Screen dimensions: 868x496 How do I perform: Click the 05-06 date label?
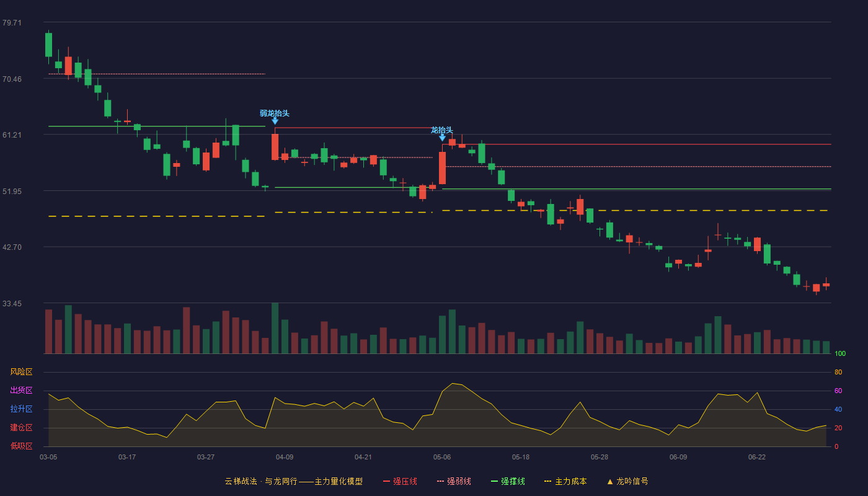pyautogui.click(x=442, y=457)
